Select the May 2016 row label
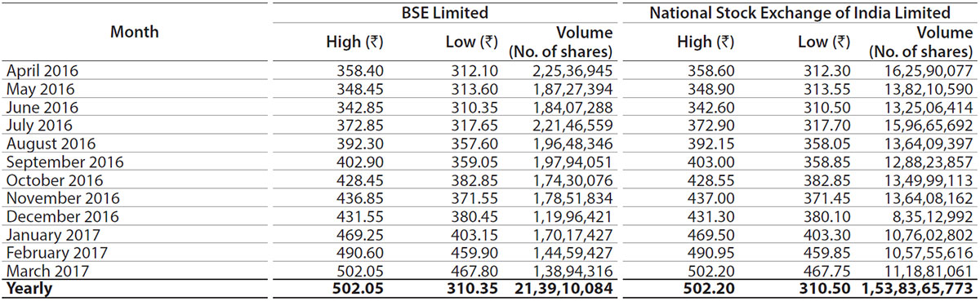 [40, 89]
